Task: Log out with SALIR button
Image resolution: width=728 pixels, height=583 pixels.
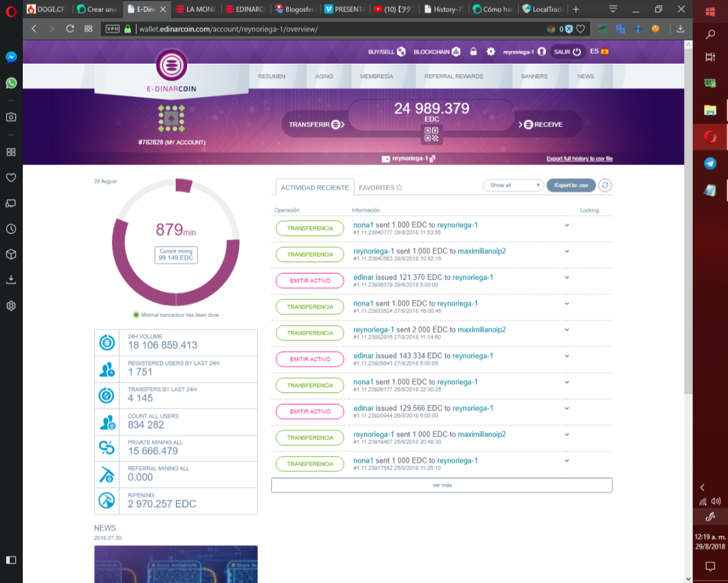Action: tap(567, 52)
